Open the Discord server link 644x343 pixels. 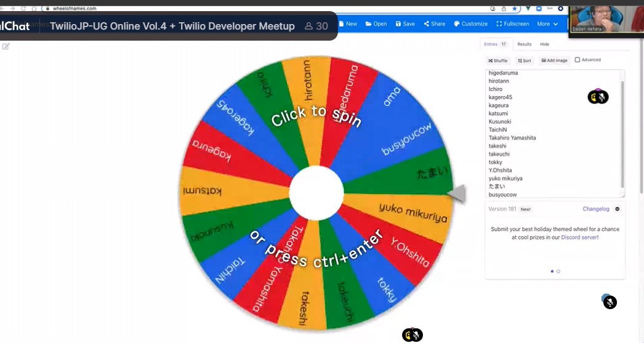coord(579,238)
